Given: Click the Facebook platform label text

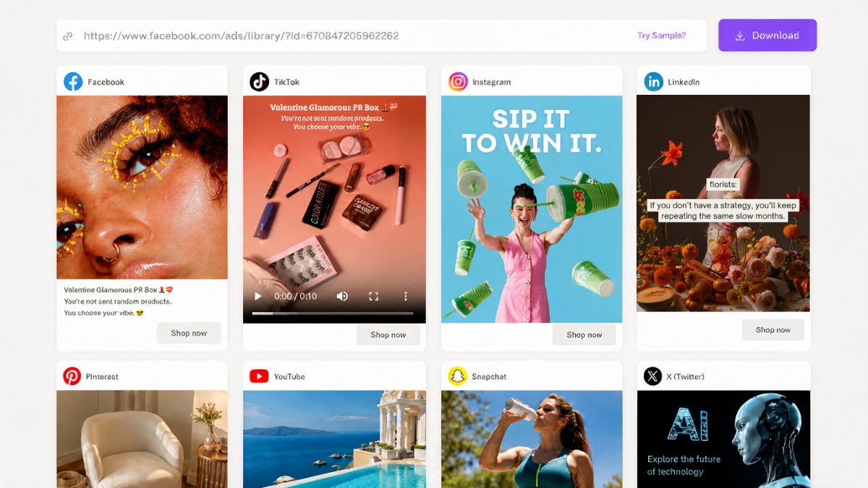Looking at the screenshot, I should pos(106,82).
